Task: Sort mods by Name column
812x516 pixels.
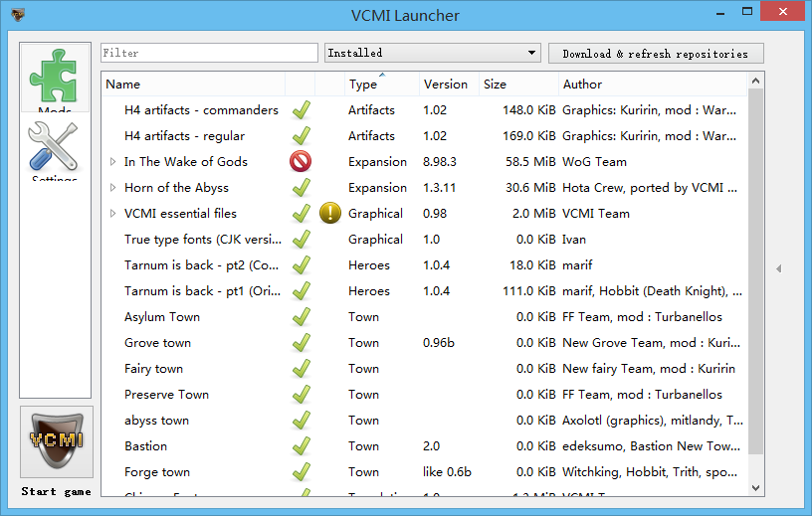Action: (193, 84)
